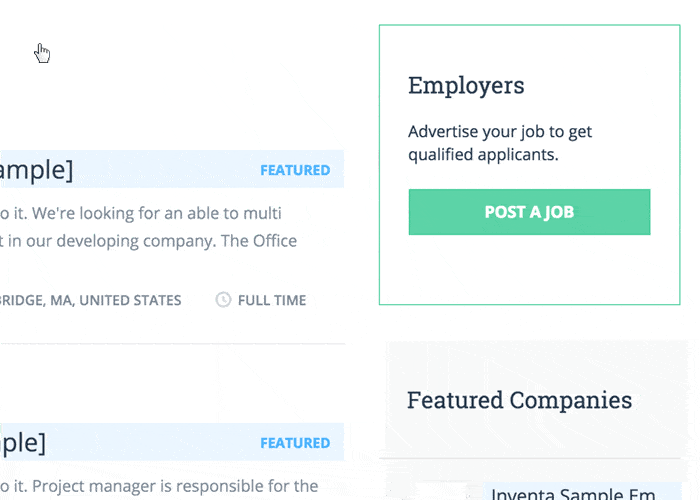
Task: Click the Featured Companies heading
Action: click(519, 400)
